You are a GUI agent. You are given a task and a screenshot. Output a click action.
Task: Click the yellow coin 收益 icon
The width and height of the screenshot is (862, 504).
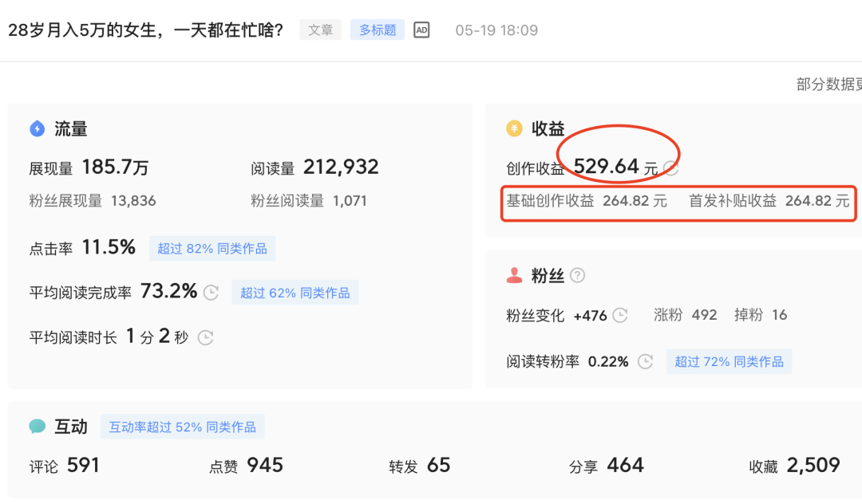point(515,128)
